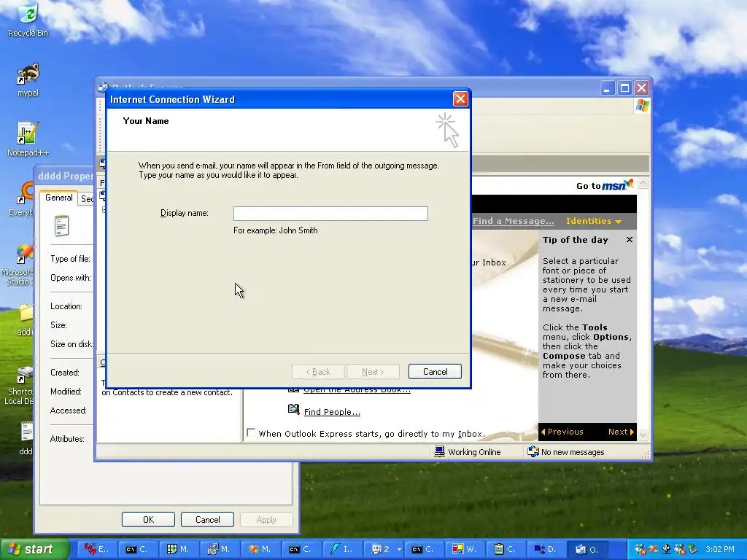Click the Windows flag logo in Outlook Express
This screenshot has height=560, width=747.
coord(642,106)
